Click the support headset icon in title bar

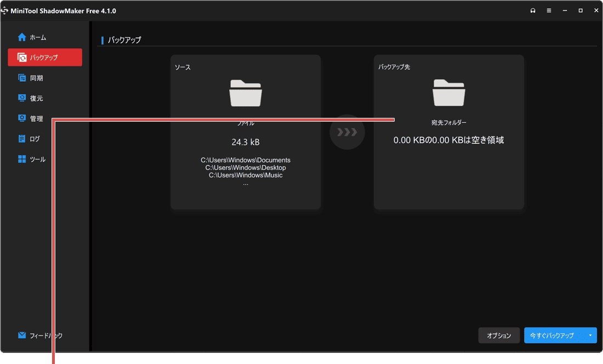(533, 10)
